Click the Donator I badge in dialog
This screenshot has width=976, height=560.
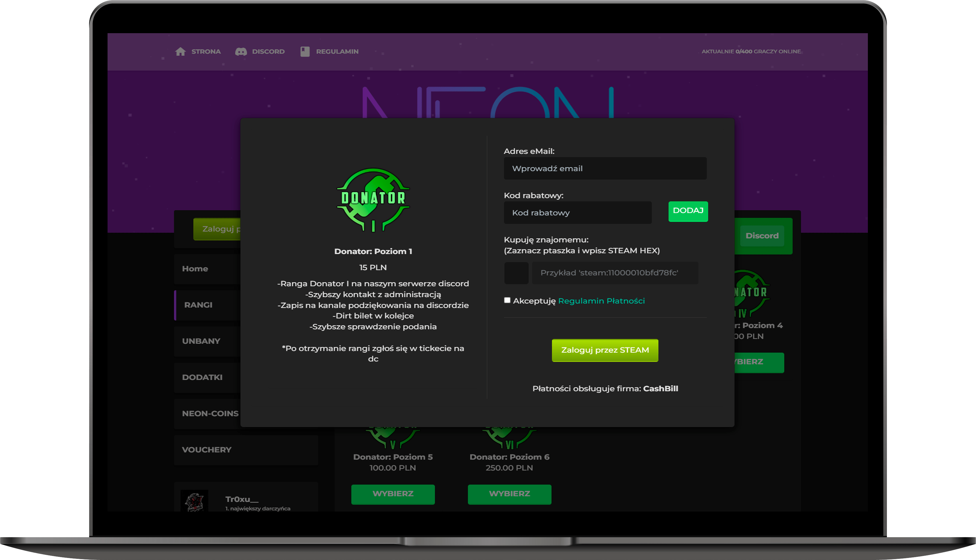click(x=373, y=200)
